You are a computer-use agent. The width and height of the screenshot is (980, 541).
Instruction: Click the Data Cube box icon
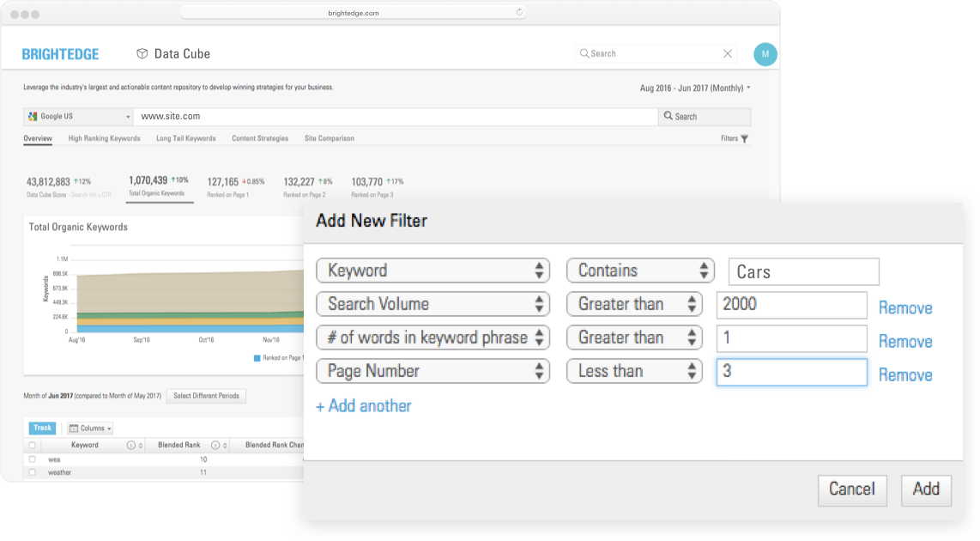tap(142, 53)
